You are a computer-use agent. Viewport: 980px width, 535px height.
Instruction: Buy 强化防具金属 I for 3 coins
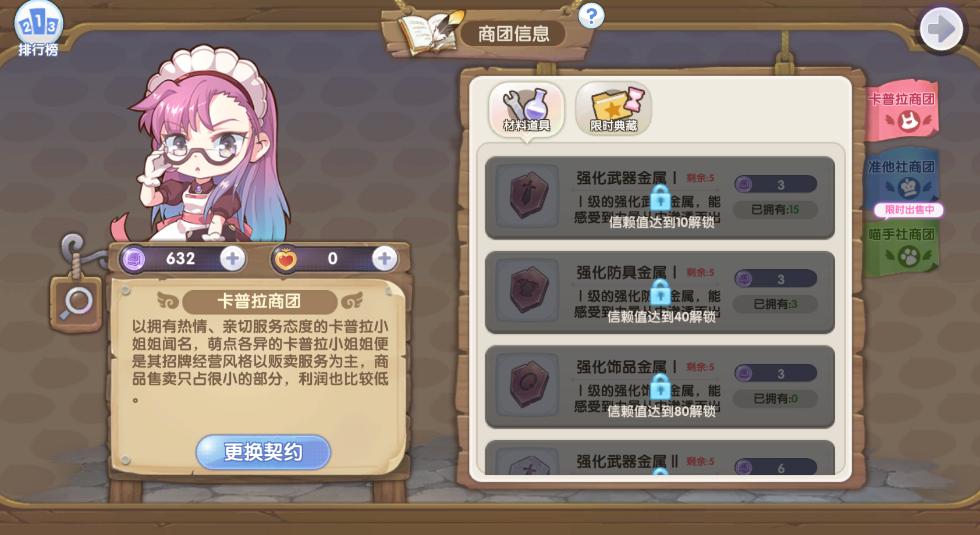tap(776, 279)
